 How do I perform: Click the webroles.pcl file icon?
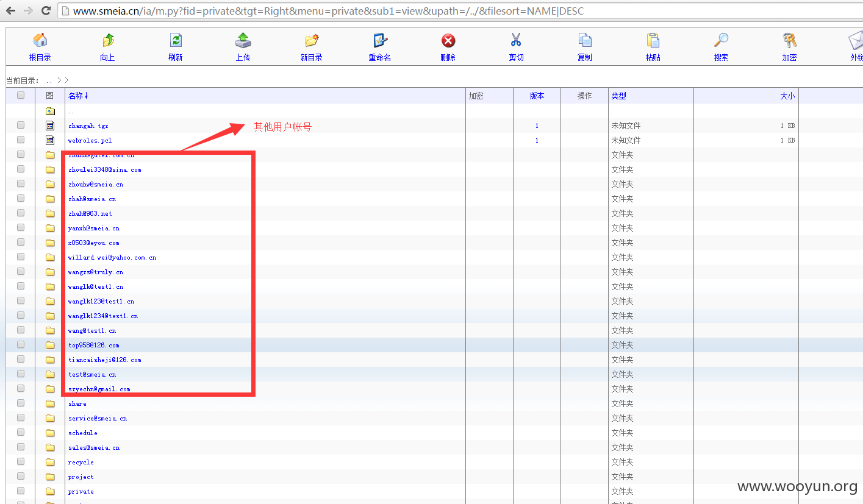[x=50, y=140]
